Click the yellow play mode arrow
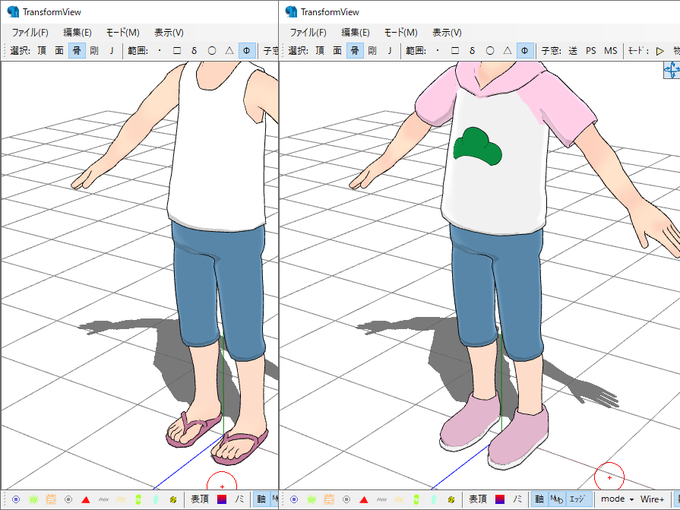The height and width of the screenshot is (510, 680). (660, 51)
